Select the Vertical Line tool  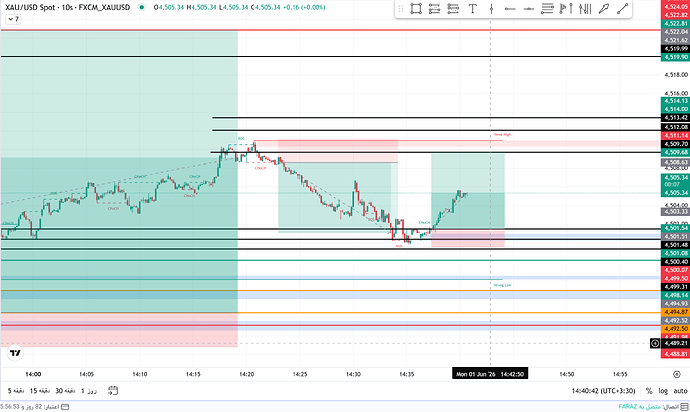coord(491,9)
